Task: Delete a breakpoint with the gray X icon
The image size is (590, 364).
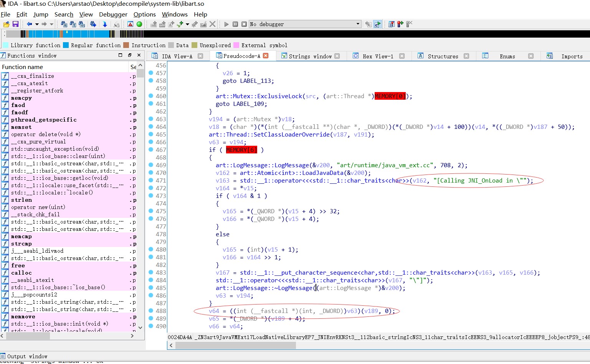Action: [x=409, y=24]
